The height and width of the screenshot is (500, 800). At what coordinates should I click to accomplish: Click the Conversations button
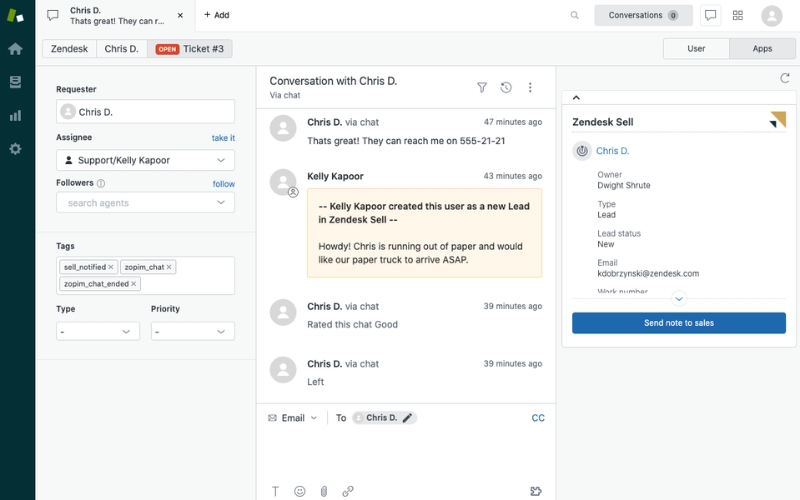click(x=643, y=15)
